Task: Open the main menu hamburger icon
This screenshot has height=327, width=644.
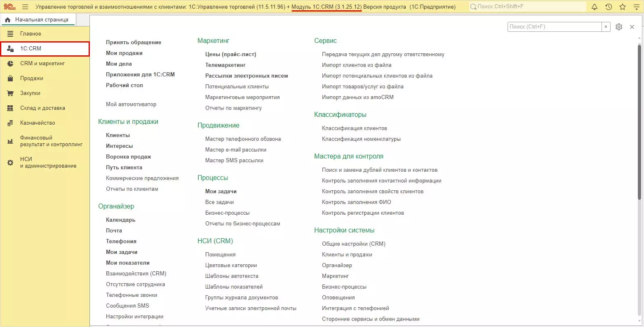Action: (25, 7)
